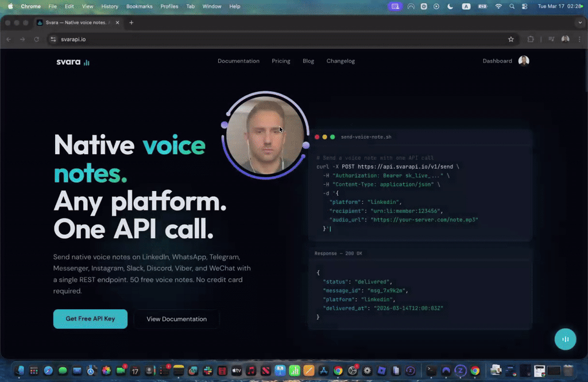The image size is (588, 382).
Task: Open the Chrome profile avatar in toolbar
Action: pos(565,40)
